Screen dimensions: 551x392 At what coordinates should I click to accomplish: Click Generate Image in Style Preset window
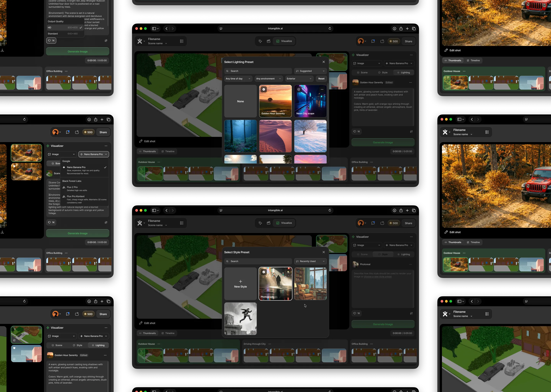pos(383,324)
